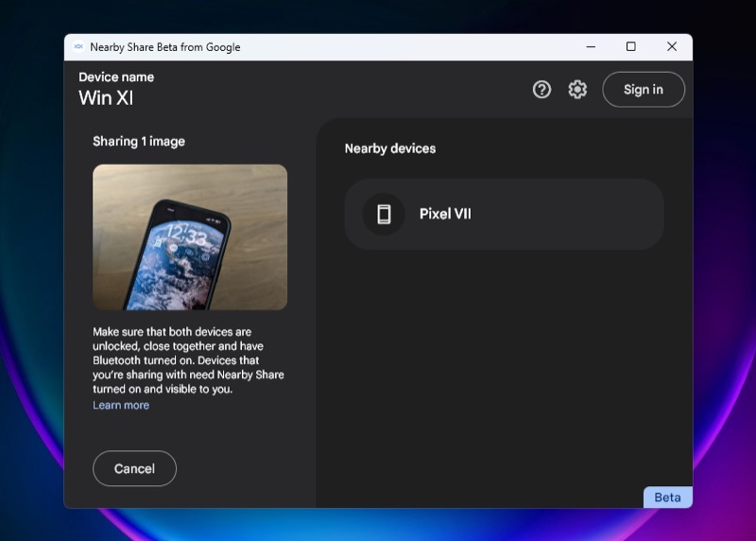Click the Sharing 1 image heading
756x541 pixels.
(139, 142)
